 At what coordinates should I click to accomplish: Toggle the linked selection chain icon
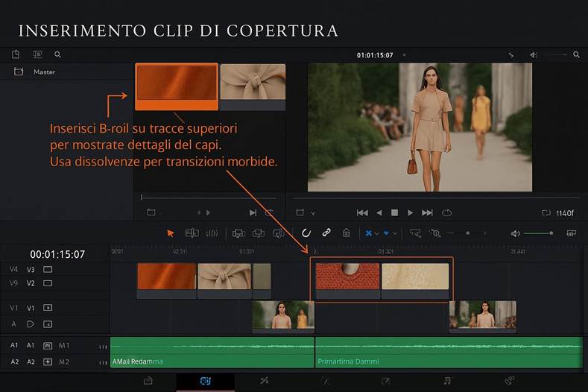pos(326,233)
